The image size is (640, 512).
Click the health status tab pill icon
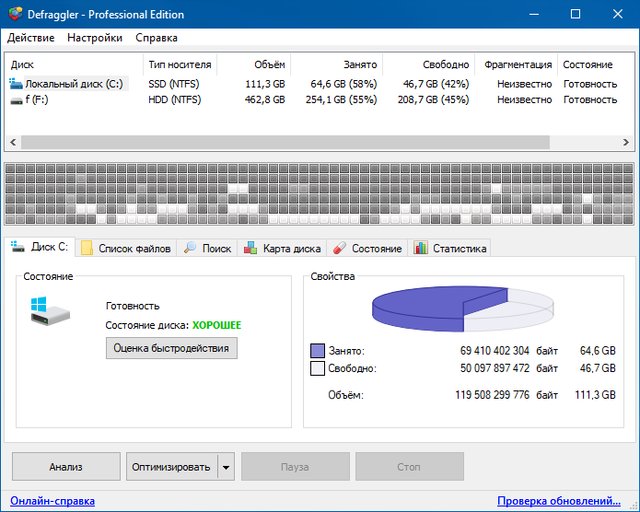point(339,248)
